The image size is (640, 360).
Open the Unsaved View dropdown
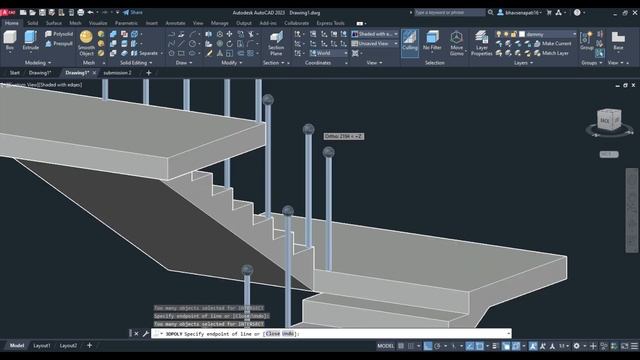[x=375, y=43]
